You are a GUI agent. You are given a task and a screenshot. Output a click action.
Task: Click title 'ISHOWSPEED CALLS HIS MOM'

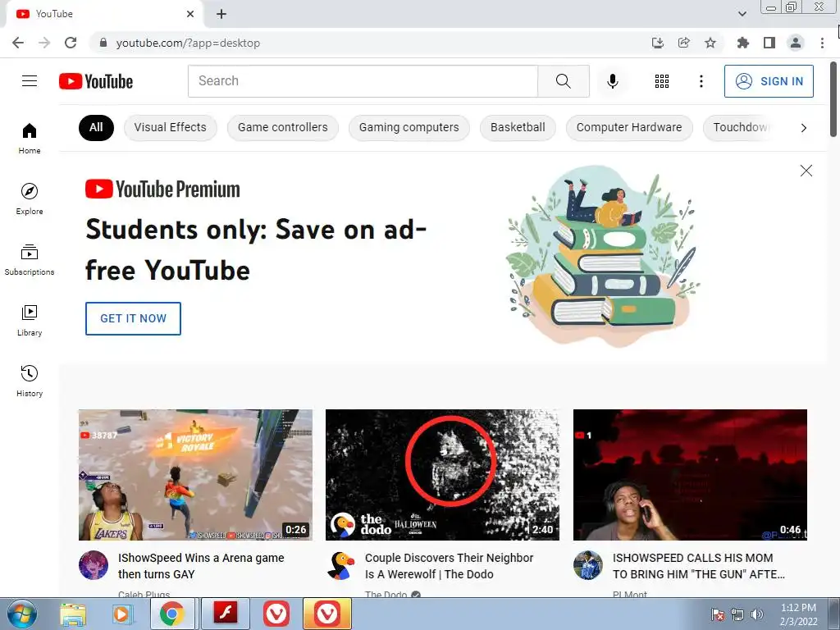tap(699, 566)
